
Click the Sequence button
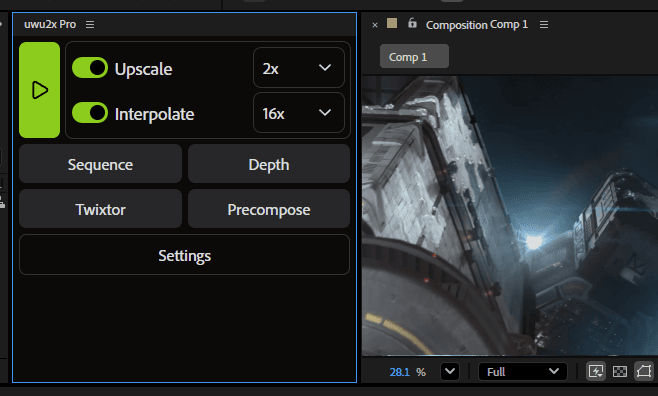pos(100,164)
